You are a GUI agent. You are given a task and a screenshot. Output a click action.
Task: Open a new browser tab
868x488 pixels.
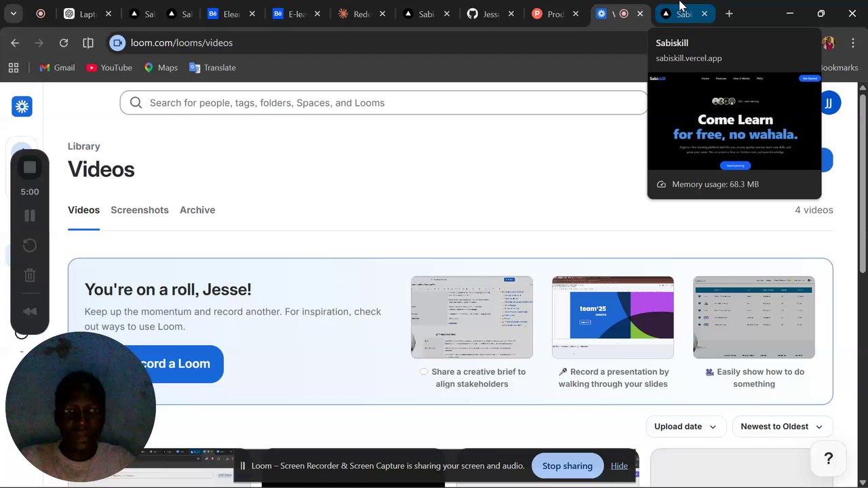[729, 14]
